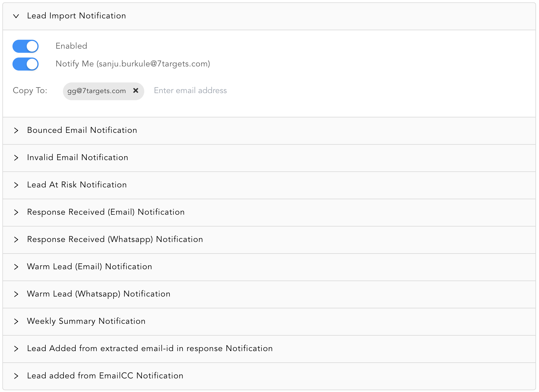Click the Bounced Email Notification title
The image size is (539, 392).
click(82, 130)
